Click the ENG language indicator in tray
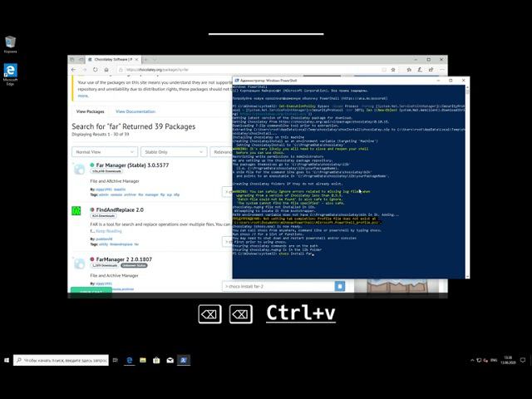The width and height of the screenshot is (532, 399). pos(494,360)
